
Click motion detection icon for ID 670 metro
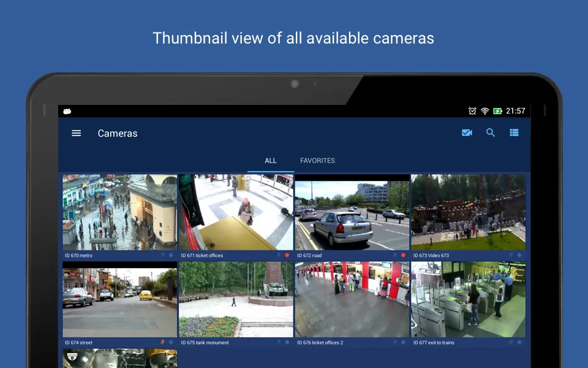[x=162, y=255]
